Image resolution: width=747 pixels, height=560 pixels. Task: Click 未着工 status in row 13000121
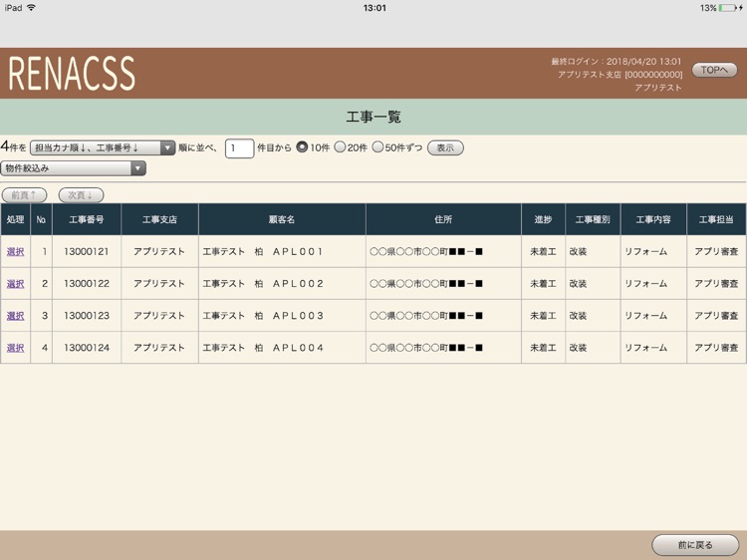(543, 252)
